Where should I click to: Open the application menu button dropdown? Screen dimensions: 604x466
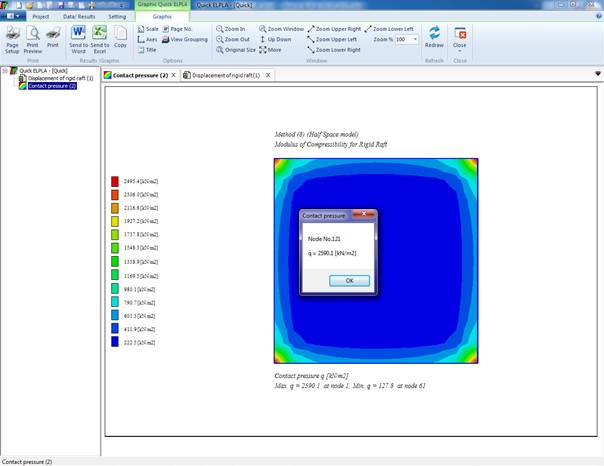click(x=13, y=16)
